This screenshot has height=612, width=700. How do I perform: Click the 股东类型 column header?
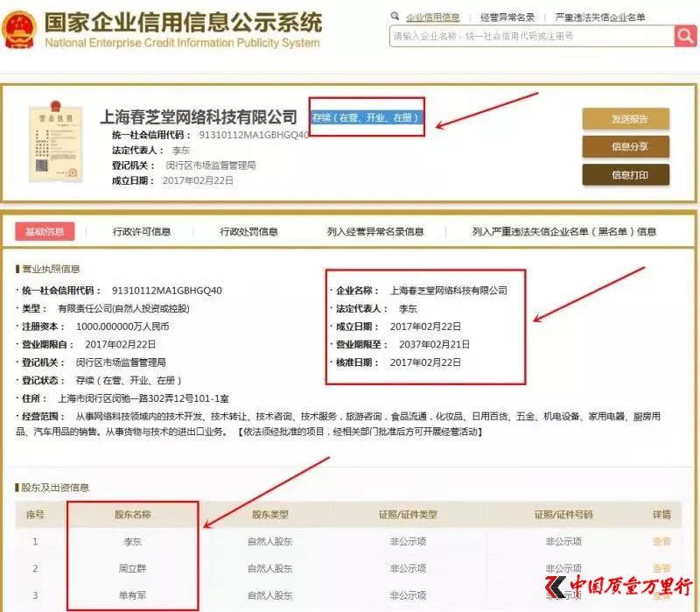click(270, 514)
